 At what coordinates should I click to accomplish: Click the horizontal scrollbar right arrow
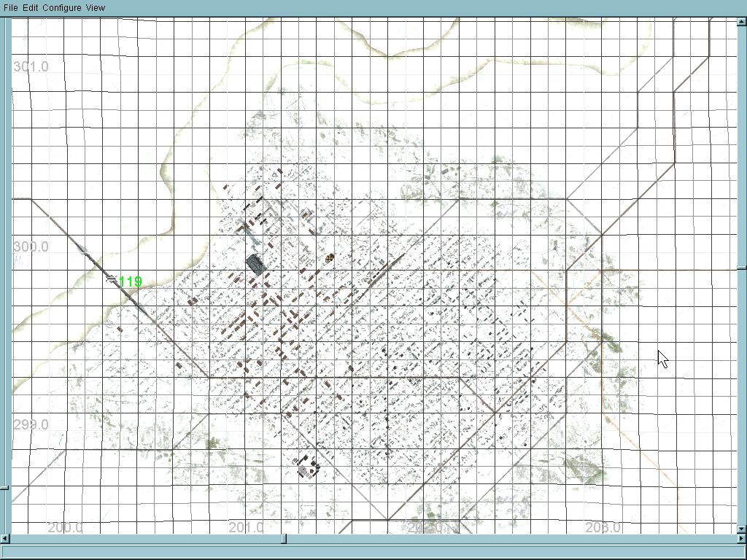[742, 539]
